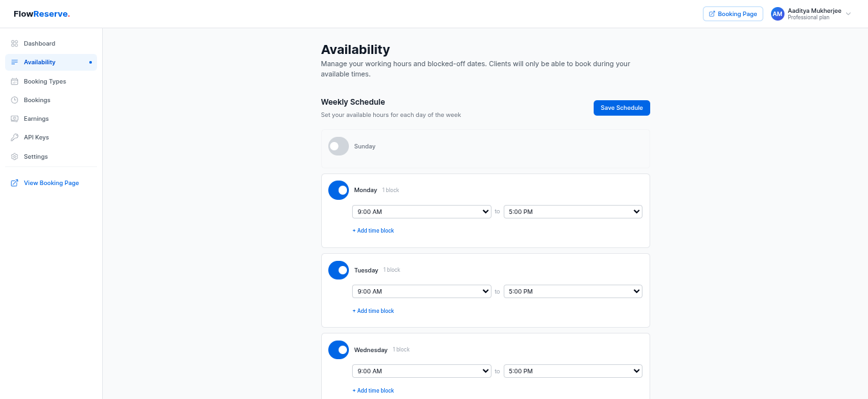The image size is (868, 399).
Task: Open the Dashboard sidebar icon
Action: [x=14, y=43]
